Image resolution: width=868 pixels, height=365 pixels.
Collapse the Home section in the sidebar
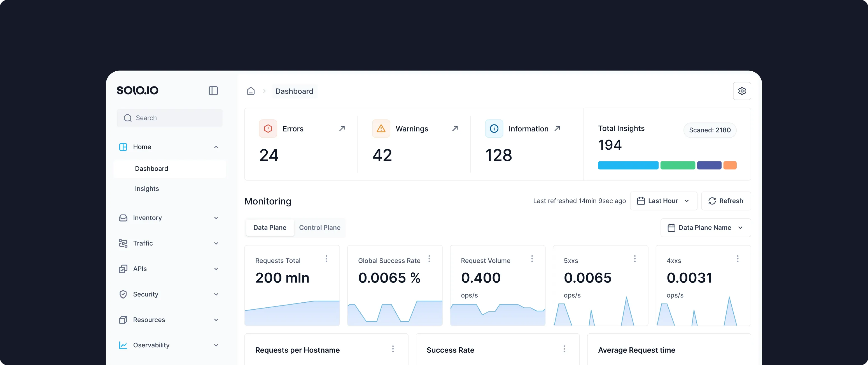click(216, 147)
